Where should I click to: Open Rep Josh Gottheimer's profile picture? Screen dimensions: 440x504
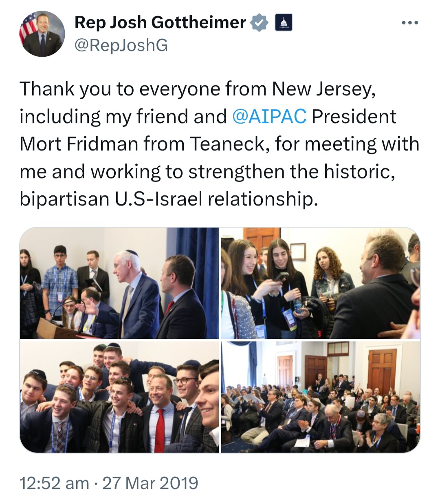[42, 33]
